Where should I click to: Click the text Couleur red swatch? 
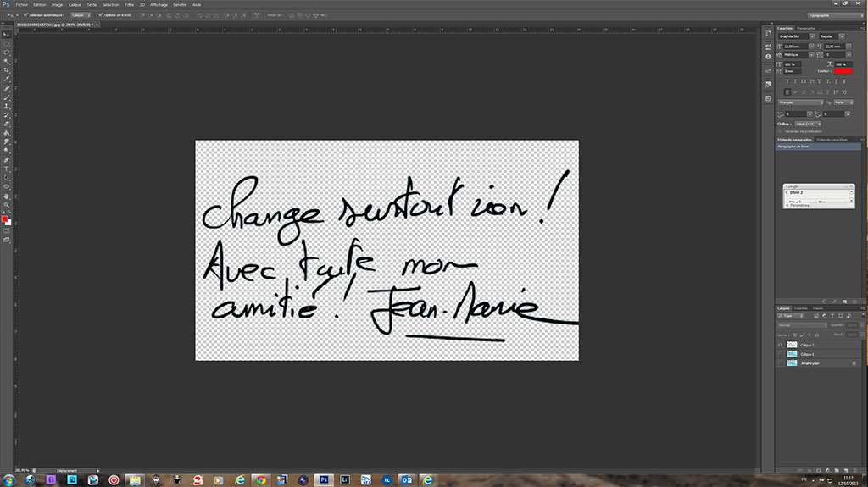(x=843, y=71)
